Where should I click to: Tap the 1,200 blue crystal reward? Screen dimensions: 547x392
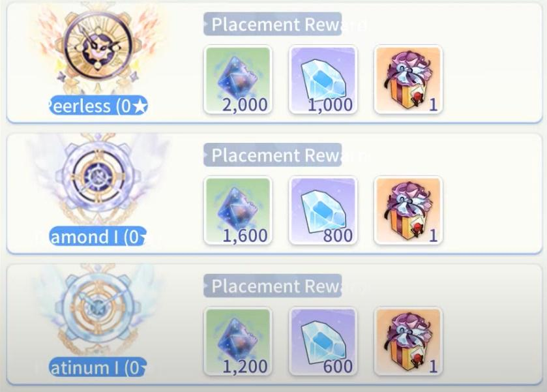[x=238, y=341]
